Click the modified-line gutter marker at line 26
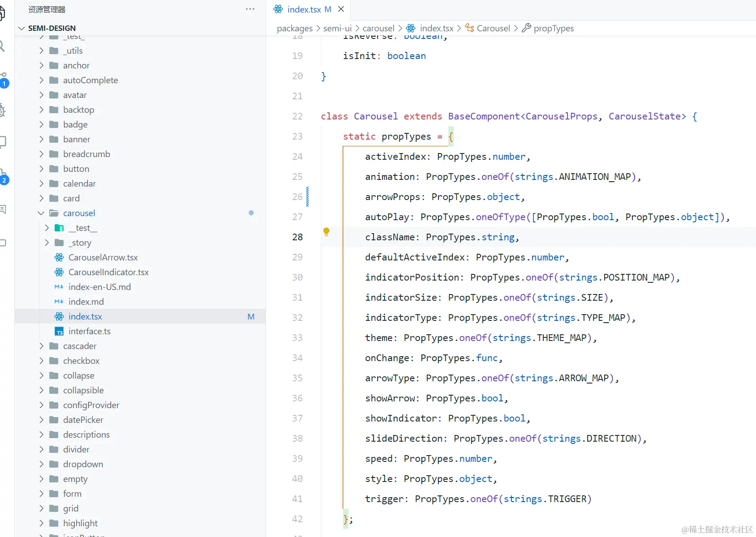 pyautogui.click(x=307, y=197)
